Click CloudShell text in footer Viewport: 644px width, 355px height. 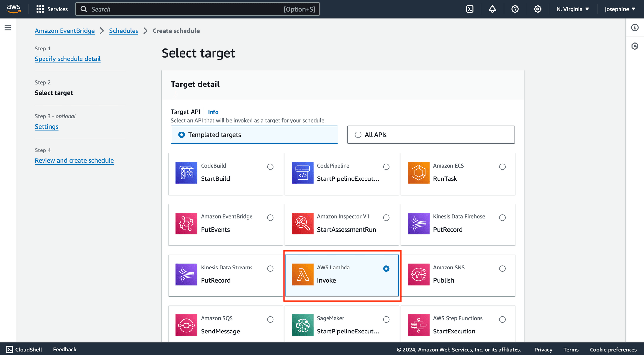pyautogui.click(x=29, y=350)
